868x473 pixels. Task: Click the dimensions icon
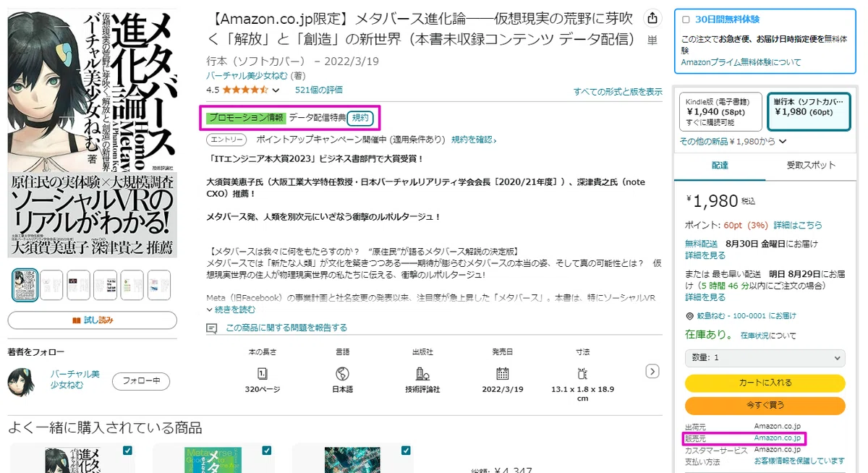pos(582,373)
